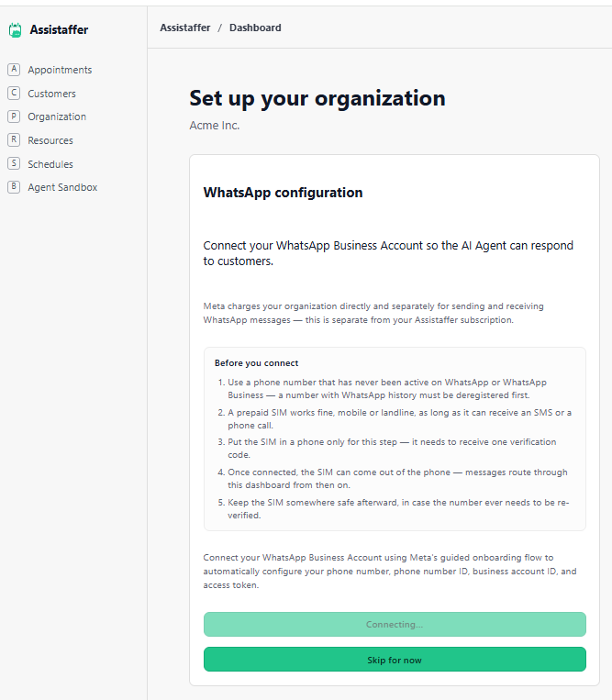
Task: Click the 'Meta charges your organization' note
Action: pyautogui.click(x=373, y=313)
